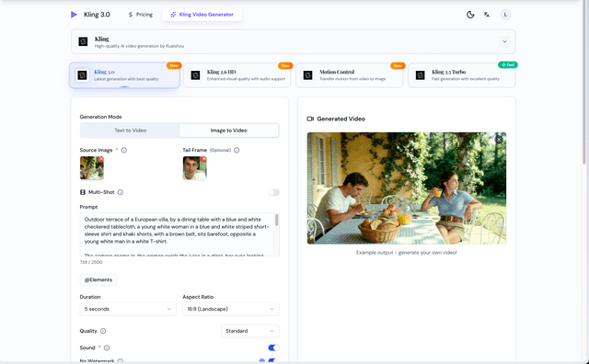Open the Aspect Ratio dropdown 16:9 Landscape
This screenshot has height=364, width=589.
[x=231, y=309]
